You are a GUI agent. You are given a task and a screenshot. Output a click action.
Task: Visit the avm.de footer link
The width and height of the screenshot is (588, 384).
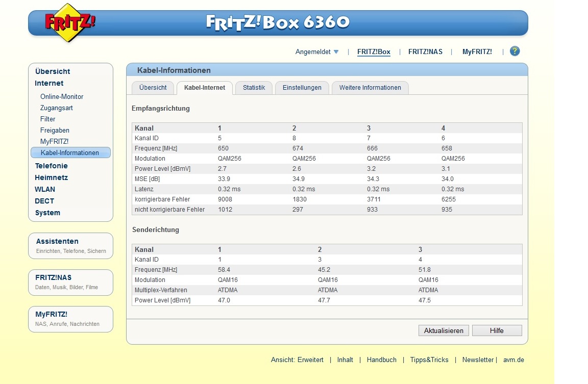point(513,360)
